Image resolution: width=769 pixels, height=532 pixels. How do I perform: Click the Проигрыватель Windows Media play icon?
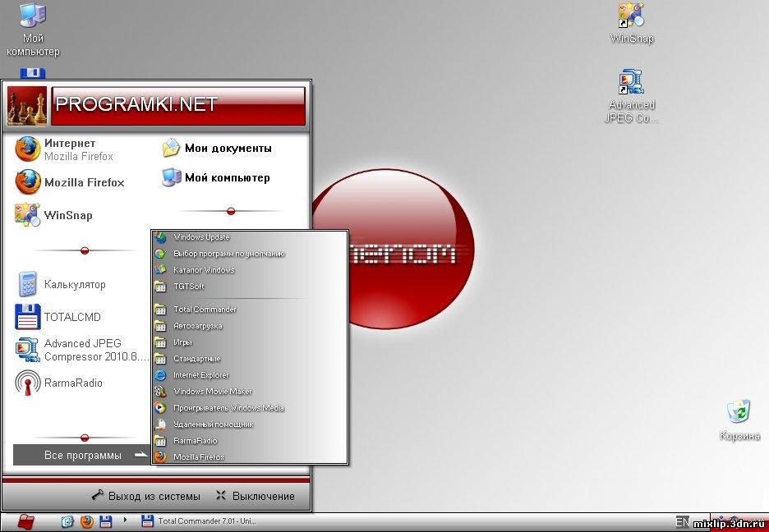[160, 407]
